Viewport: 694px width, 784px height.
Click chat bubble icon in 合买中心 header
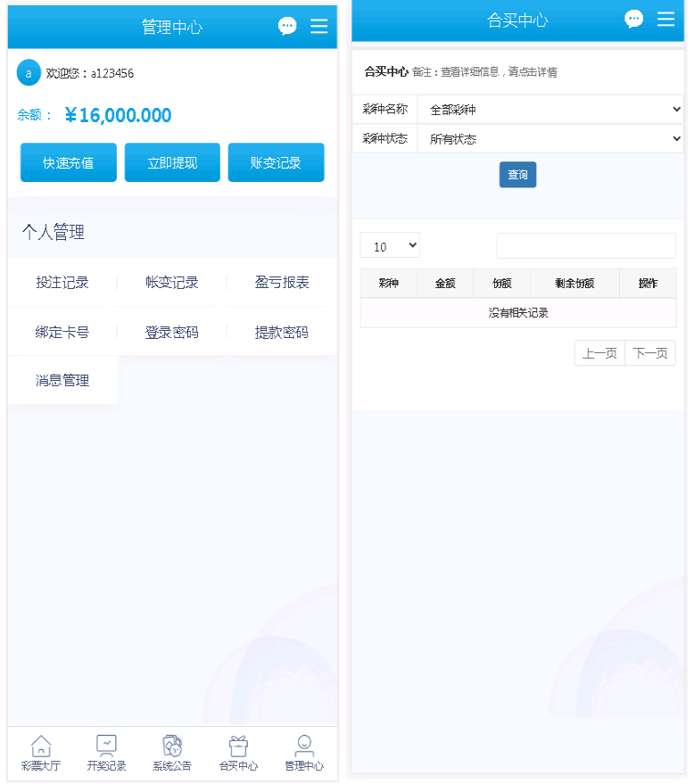(634, 20)
